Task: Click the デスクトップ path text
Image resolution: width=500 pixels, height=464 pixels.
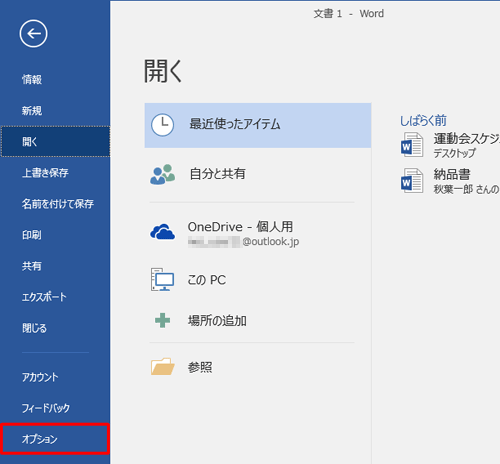Action: coord(455,153)
